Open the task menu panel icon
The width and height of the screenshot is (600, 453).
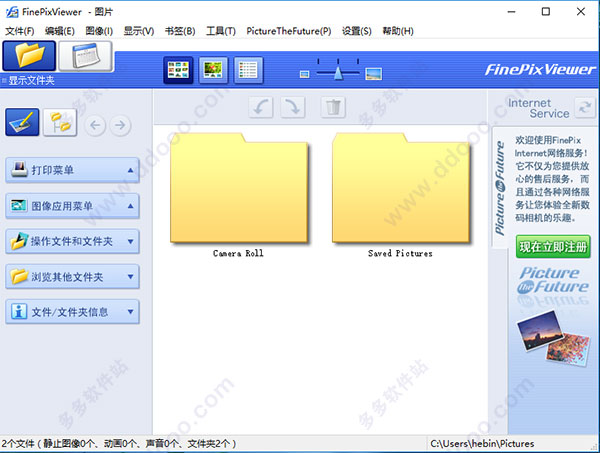[22, 122]
